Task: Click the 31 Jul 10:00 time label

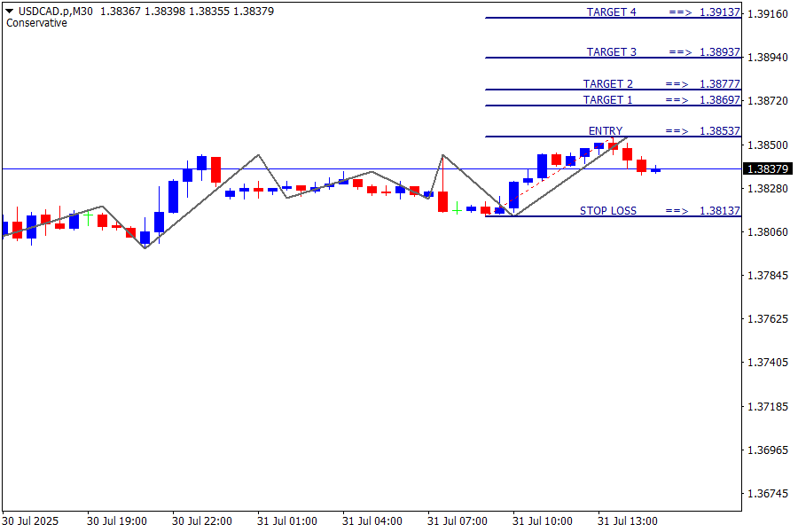Action: point(542,521)
